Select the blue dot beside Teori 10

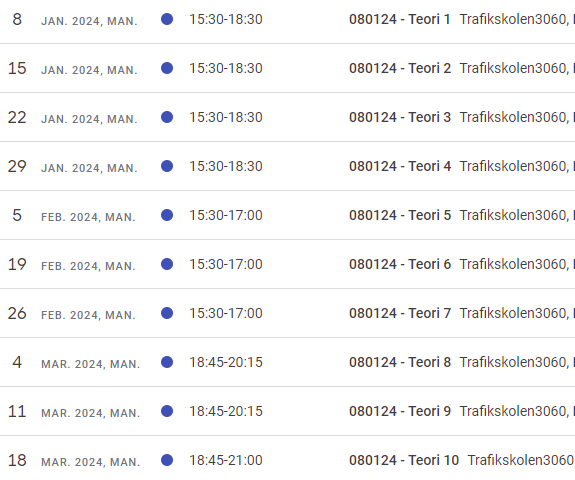pyautogui.click(x=167, y=460)
